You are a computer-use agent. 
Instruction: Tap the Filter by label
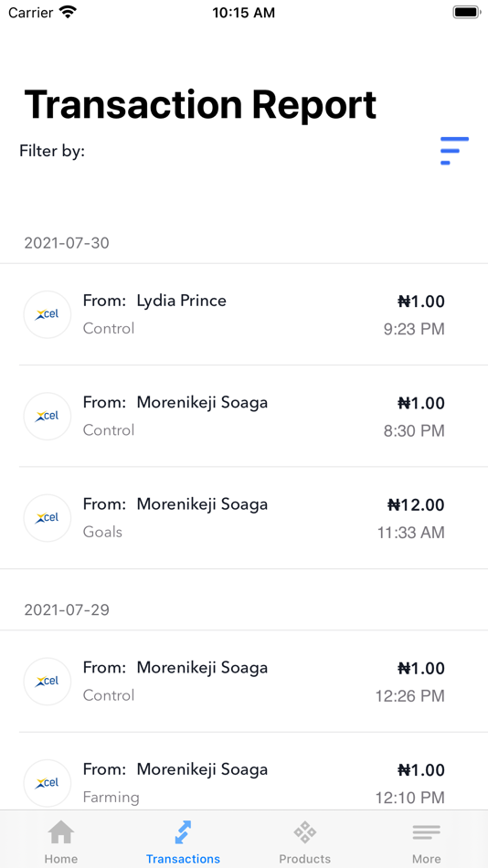(x=52, y=151)
